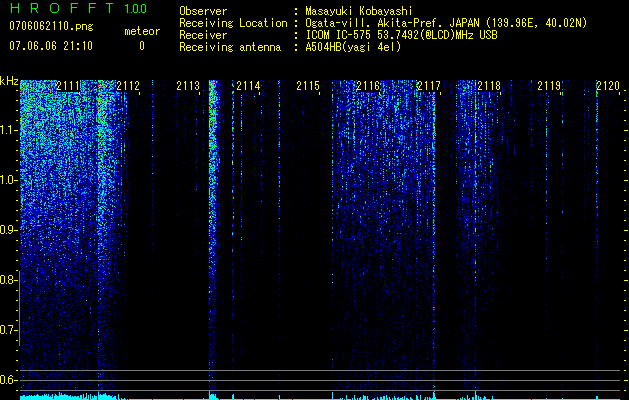Click the kHz axis unit label
This screenshot has height=400, width=629.
tap(9, 82)
